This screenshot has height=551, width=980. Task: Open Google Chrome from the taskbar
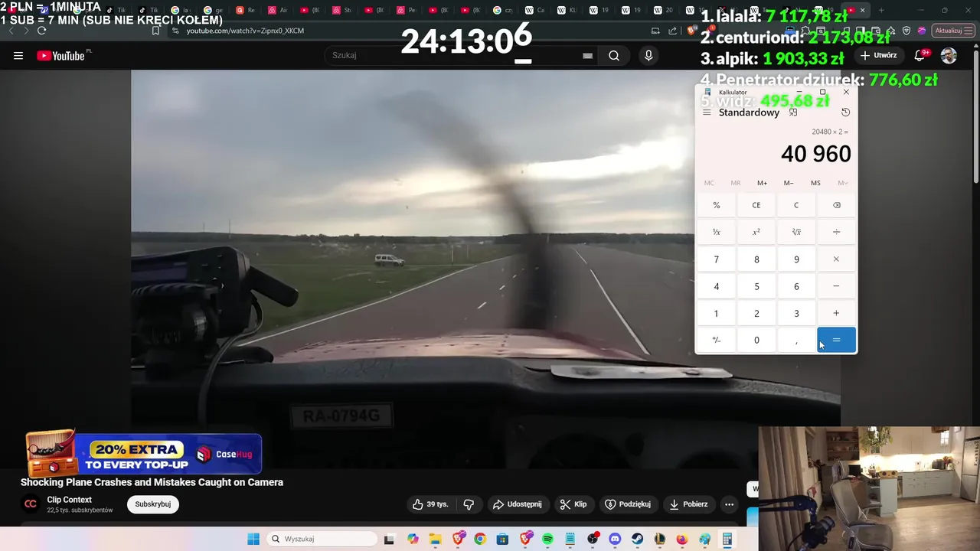click(x=480, y=539)
